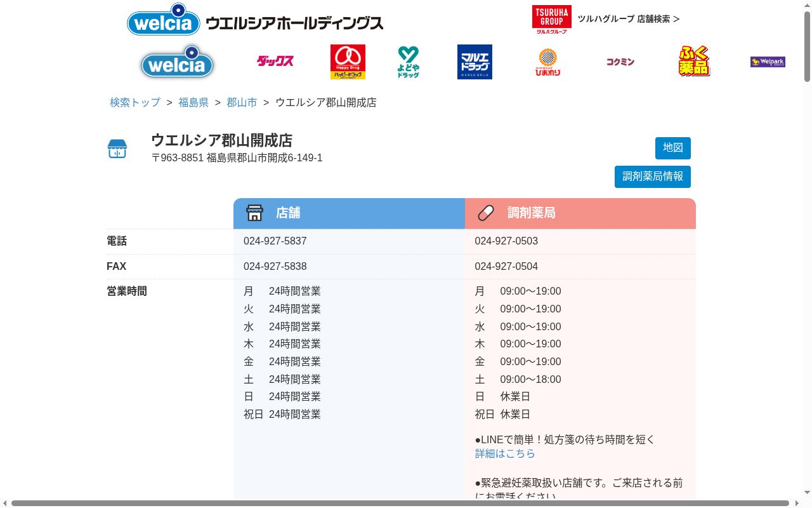Select the store FAX number 024-927-5838

click(x=275, y=267)
